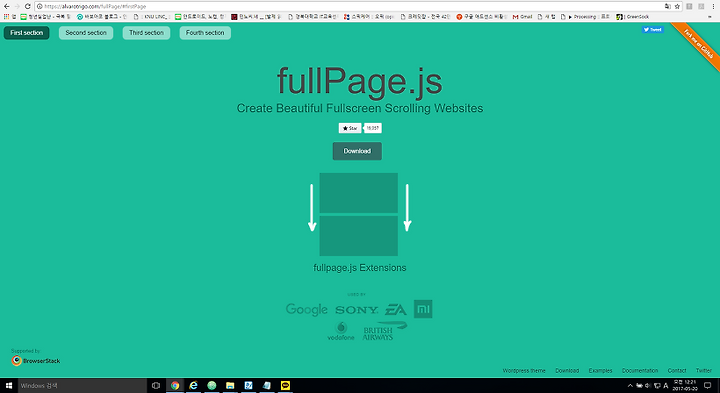Image resolution: width=720 pixels, height=393 pixels.
Task: Click the address bar URL field
Action: click(349, 6)
